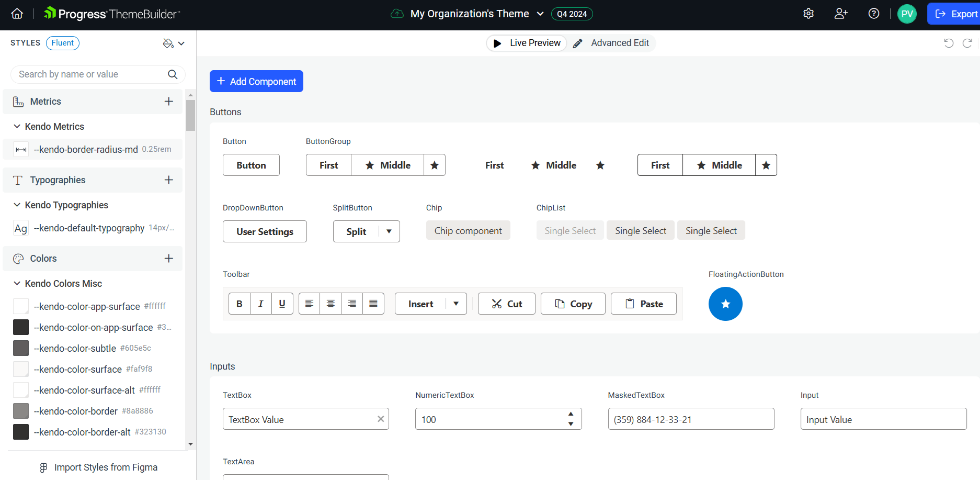The height and width of the screenshot is (480, 980).
Task: Open the PV user avatar menu
Action: tap(907, 14)
